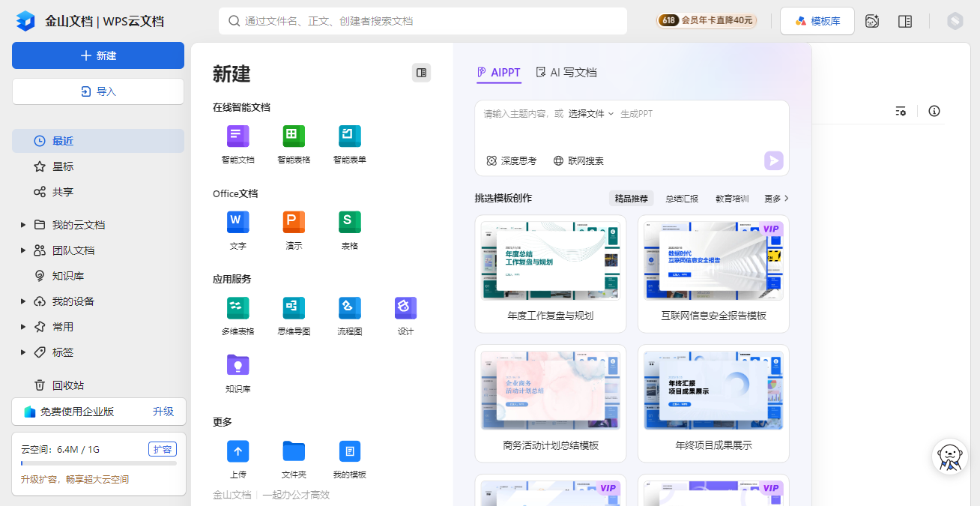
Task: Switch to the AIPPT tab
Action: tap(499, 73)
